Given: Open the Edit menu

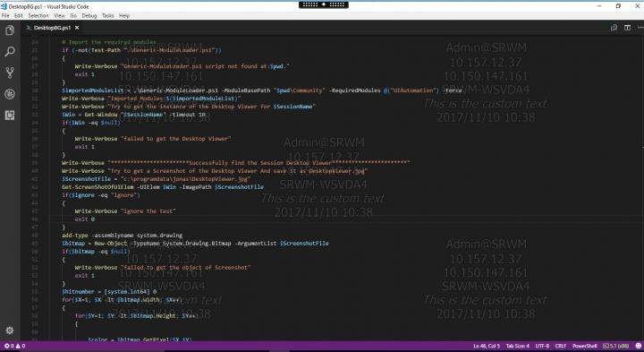Looking at the screenshot, I should 19,15.
